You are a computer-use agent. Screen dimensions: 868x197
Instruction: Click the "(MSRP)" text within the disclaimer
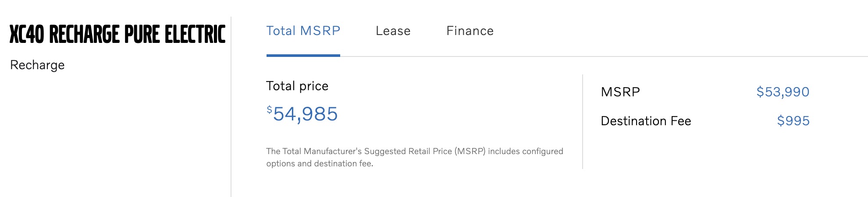(x=470, y=151)
